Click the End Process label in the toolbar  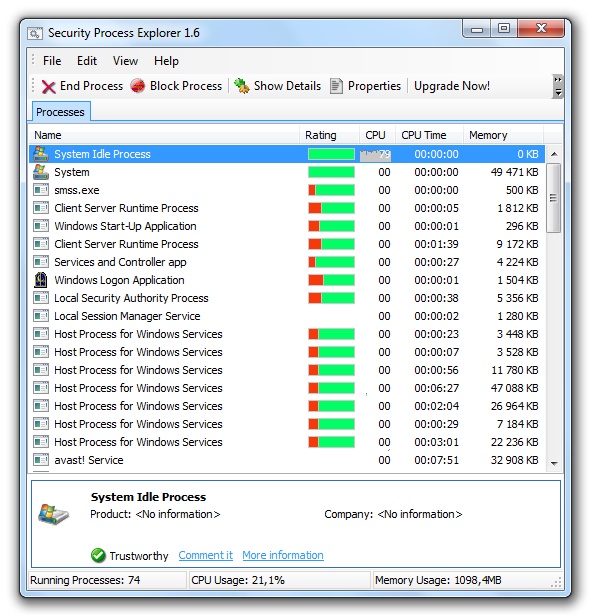(91, 86)
